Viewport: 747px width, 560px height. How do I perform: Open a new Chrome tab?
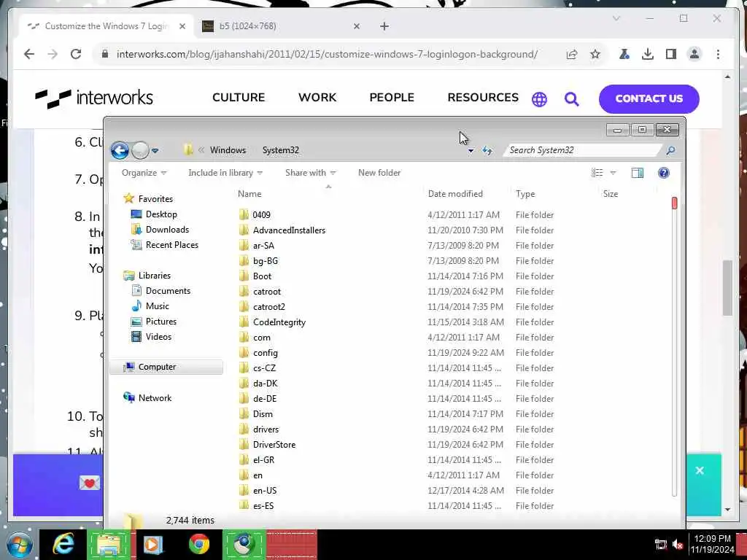coord(384,26)
